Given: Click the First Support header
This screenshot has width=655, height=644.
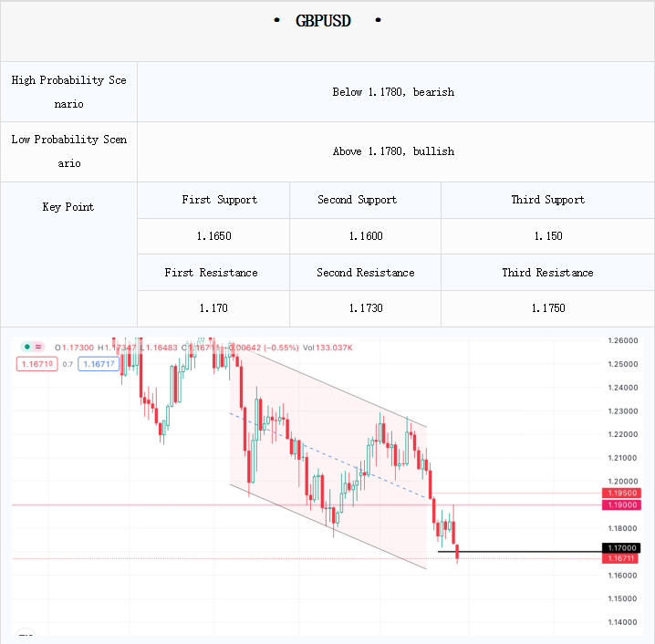Looking at the screenshot, I should (x=219, y=200).
